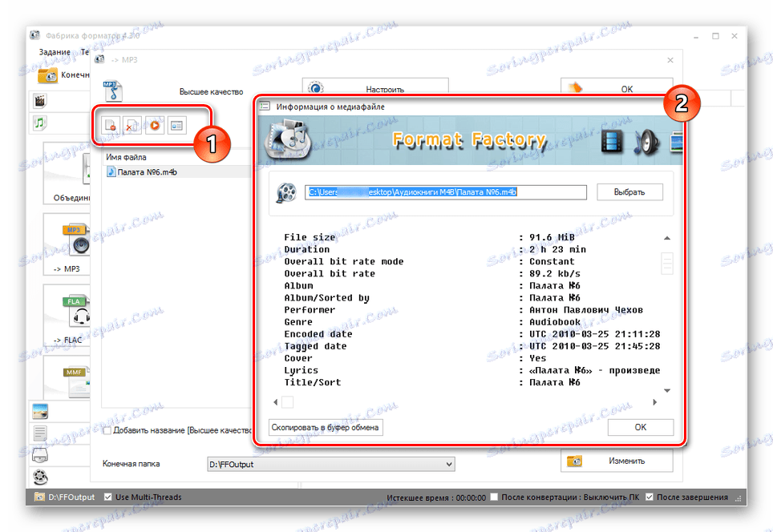Viewport: 773px width, 532px height.
Task: Select file Палата №6.m4b in list
Action: [x=147, y=172]
